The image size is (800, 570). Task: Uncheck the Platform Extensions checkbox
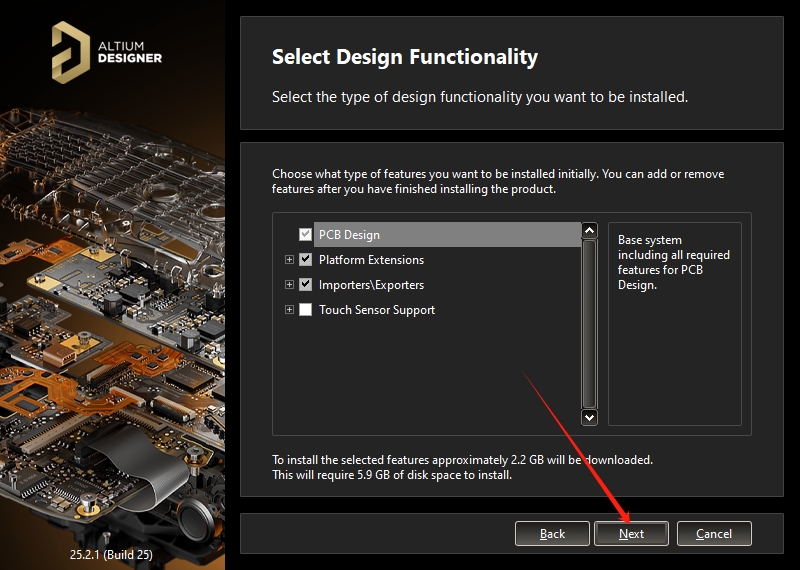tap(306, 260)
